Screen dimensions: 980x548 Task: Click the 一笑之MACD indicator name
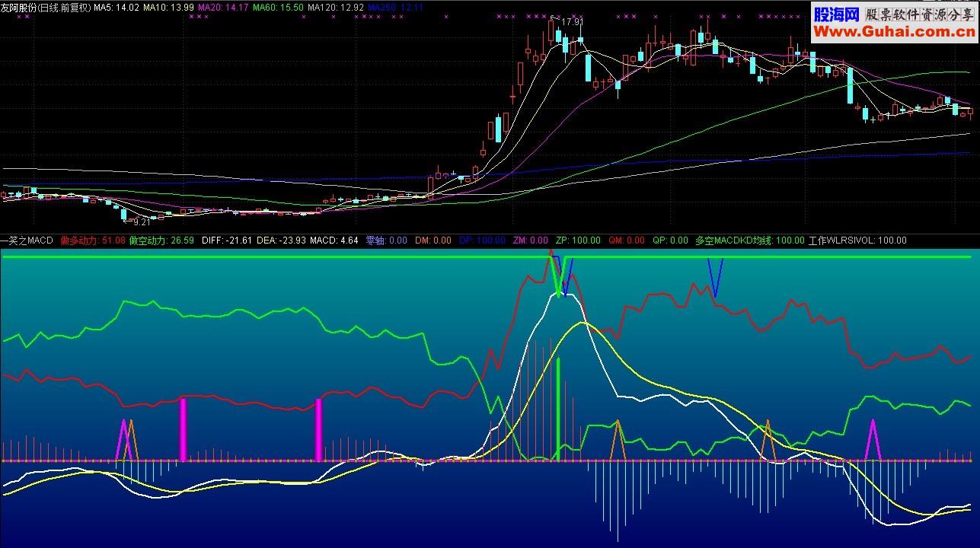(x=27, y=241)
